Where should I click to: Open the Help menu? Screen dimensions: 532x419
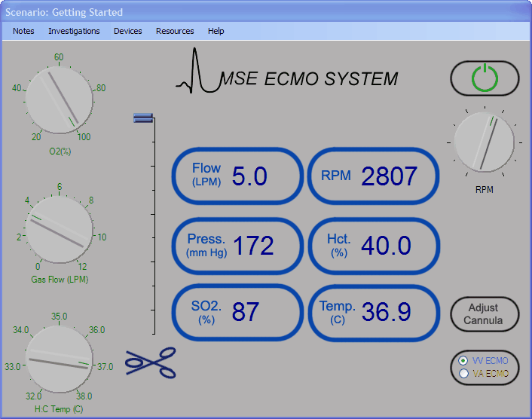(216, 31)
